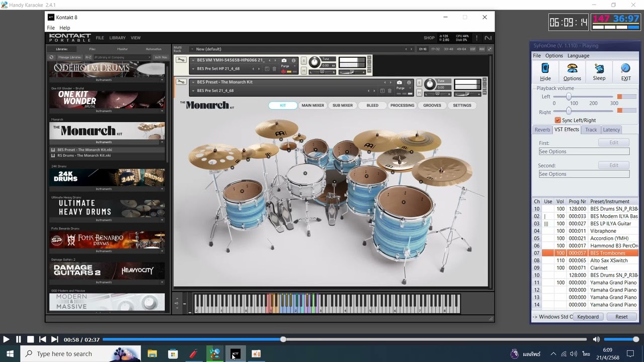Open Kontakt LIBRARY menu
Image resolution: width=644 pixels, height=362 pixels.
pyautogui.click(x=117, y=38)
